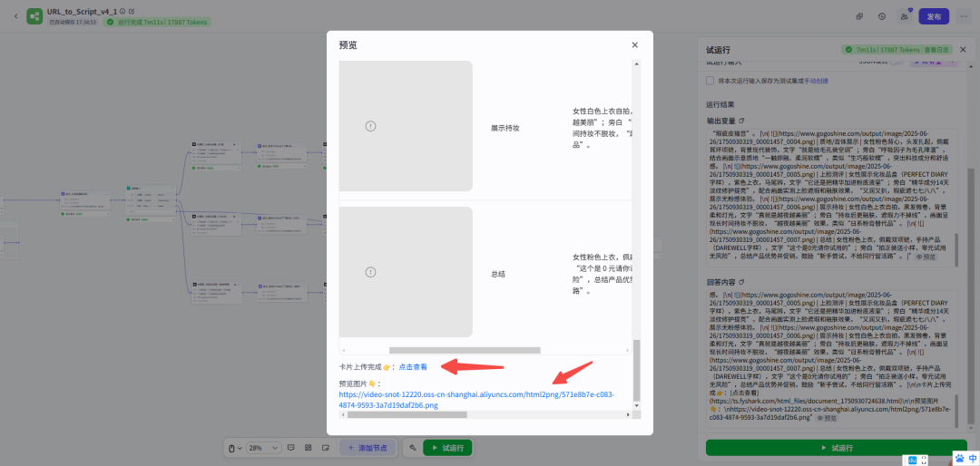Viewport: 980px width, 466px height.
Task: Click the comment icon in bottom toolbar
Action: point(290,448)
